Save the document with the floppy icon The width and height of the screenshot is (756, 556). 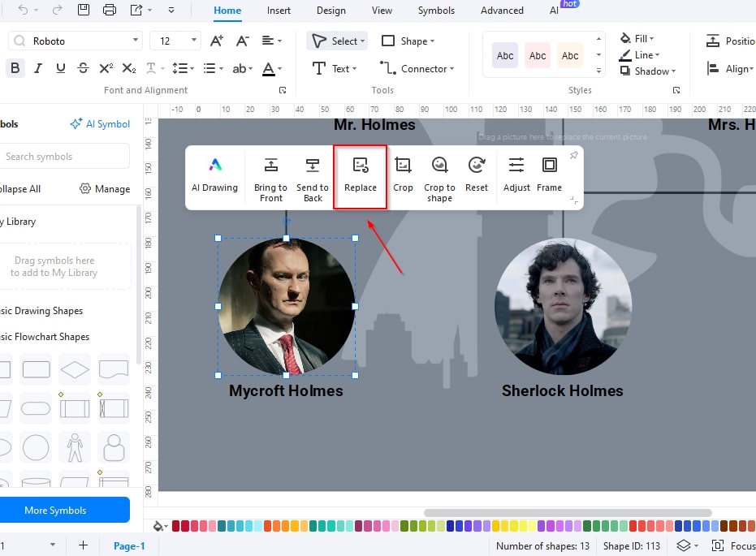84,10
